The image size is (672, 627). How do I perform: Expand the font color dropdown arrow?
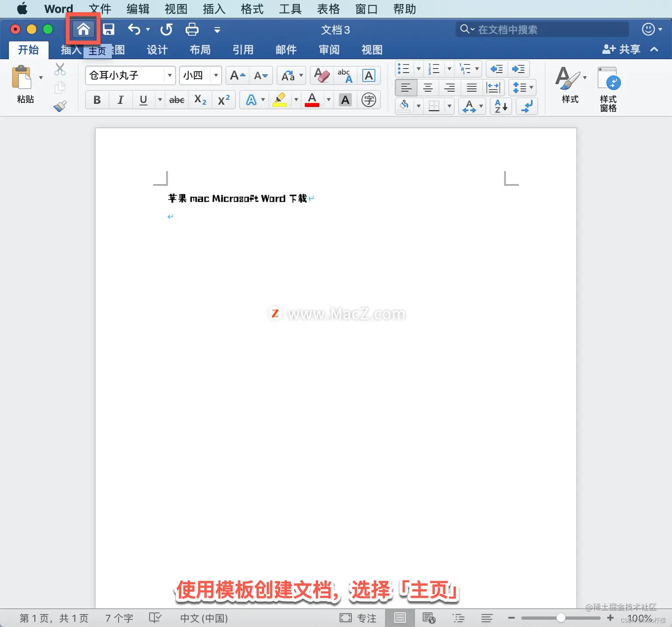(x=328, y=100)
